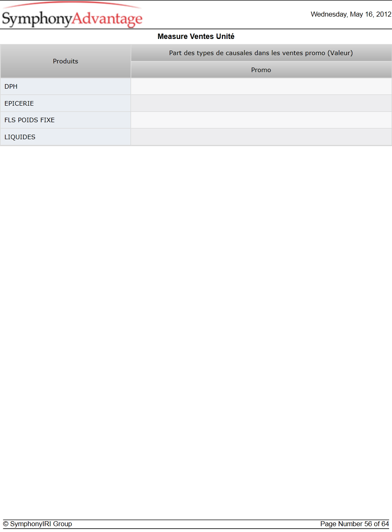Image resolution: width=392 pixels, height=532 pixels.
Task: Select the weekday Wednesday in the date
Action: pyautogui.click(x=329, y=14)
